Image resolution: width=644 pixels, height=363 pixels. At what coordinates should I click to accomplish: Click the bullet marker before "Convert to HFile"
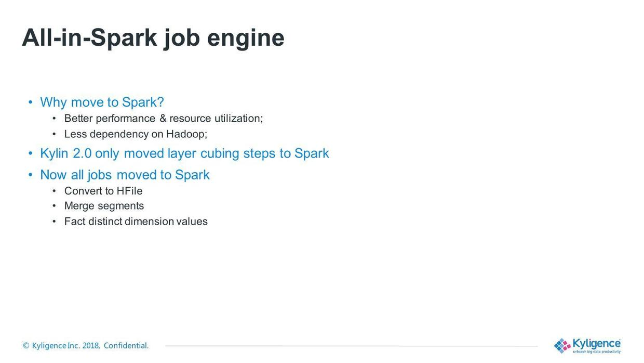54,191
